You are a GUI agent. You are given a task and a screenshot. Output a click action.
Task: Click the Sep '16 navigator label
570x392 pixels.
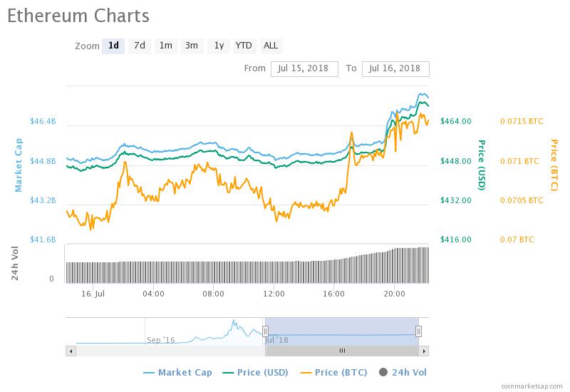pyautogui.click(x=161, y=340)
